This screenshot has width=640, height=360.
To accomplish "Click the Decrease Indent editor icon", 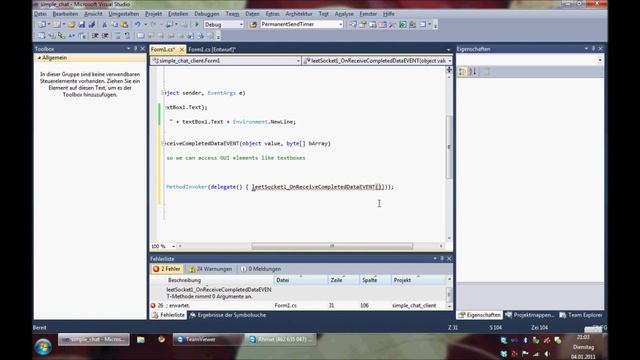I will coord(95,36).
